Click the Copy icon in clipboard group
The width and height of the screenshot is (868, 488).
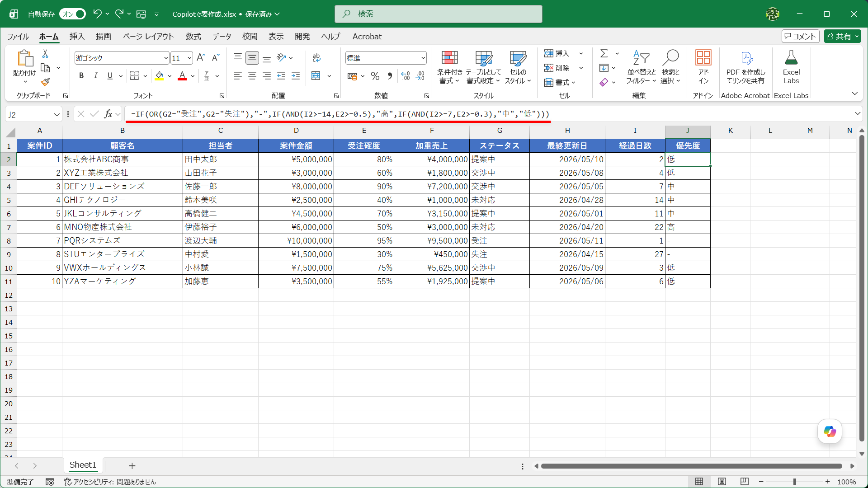pyautogui.click(x=45, y=68)
